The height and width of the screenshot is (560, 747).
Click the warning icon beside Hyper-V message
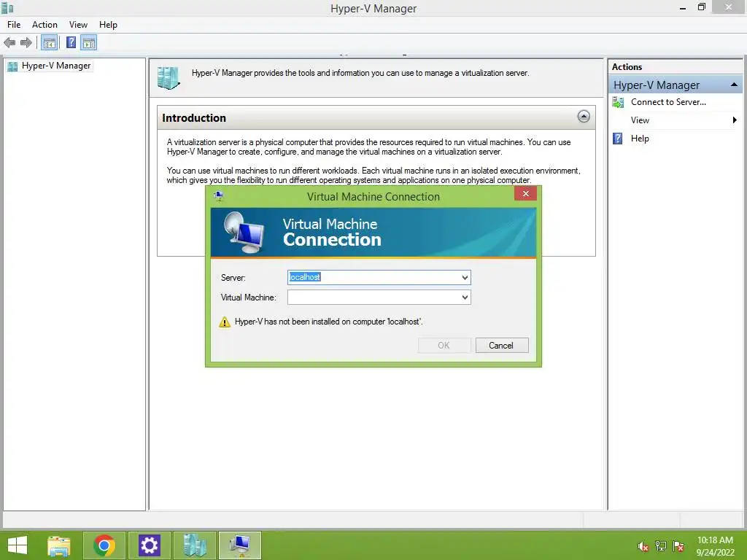(x=225, y=322)
